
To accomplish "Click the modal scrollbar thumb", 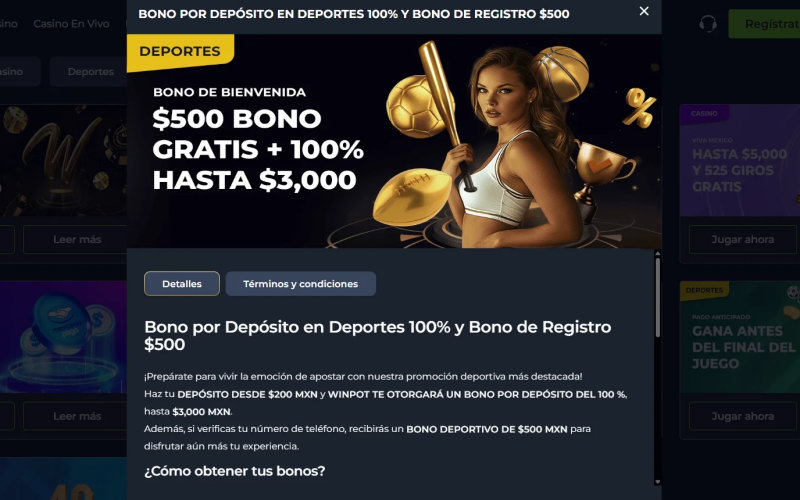I will (x=657, y=297).
